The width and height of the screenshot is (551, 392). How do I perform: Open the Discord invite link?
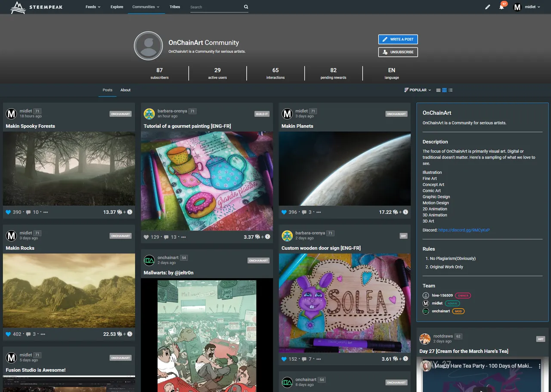point(464,230)
